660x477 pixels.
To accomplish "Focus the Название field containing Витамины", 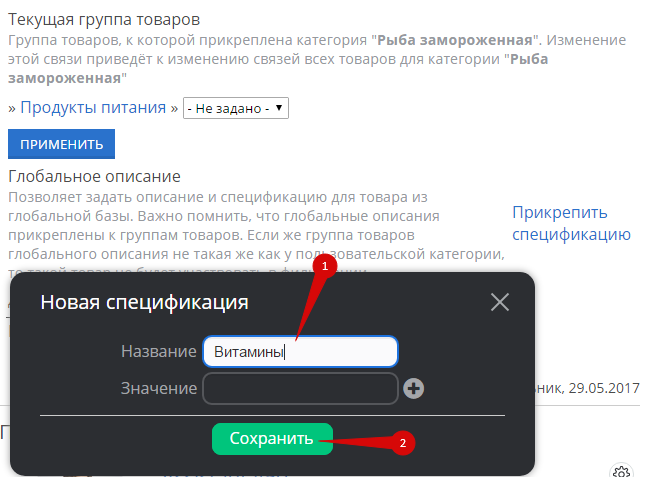I will [300, 352].
